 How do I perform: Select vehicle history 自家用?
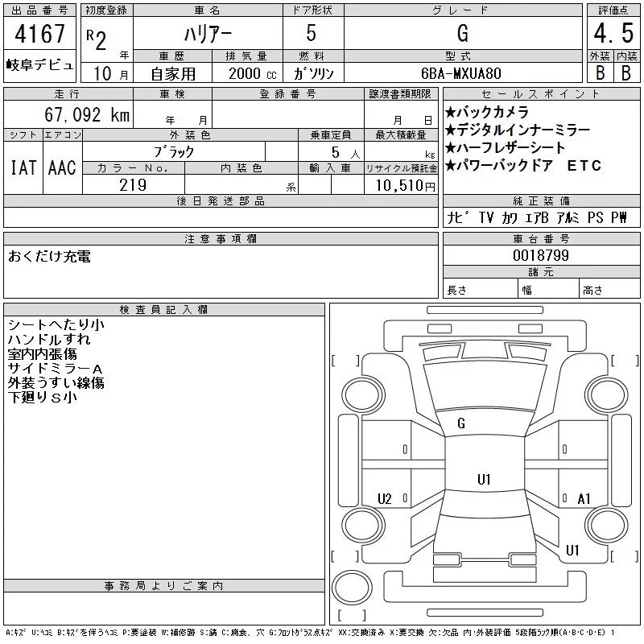[x=173, y=74]
